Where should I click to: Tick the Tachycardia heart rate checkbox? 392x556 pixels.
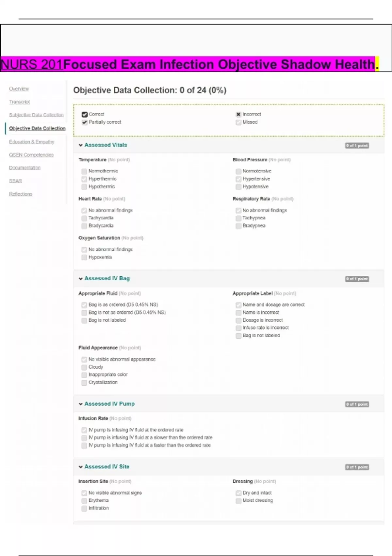(84, 218)
